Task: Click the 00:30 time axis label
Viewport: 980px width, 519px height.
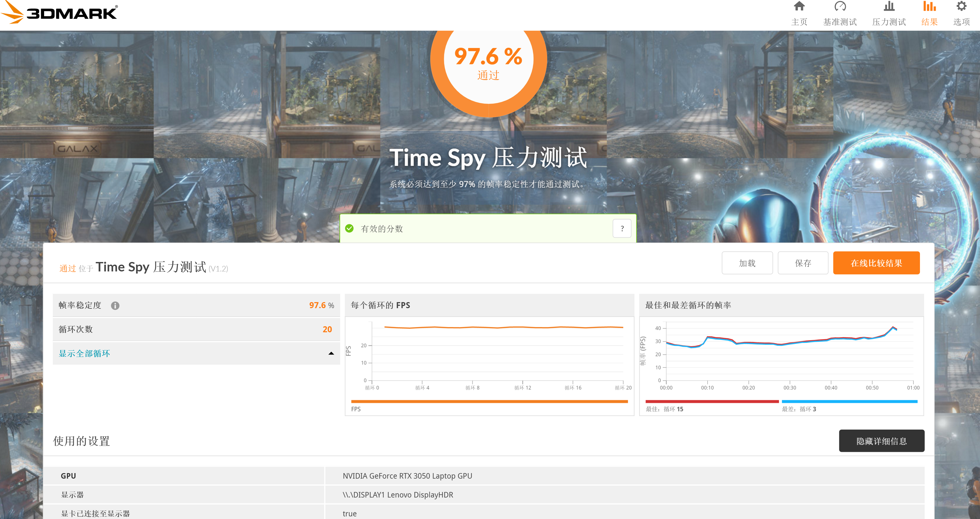Action: pyautogui.click(x=790, y=388)
